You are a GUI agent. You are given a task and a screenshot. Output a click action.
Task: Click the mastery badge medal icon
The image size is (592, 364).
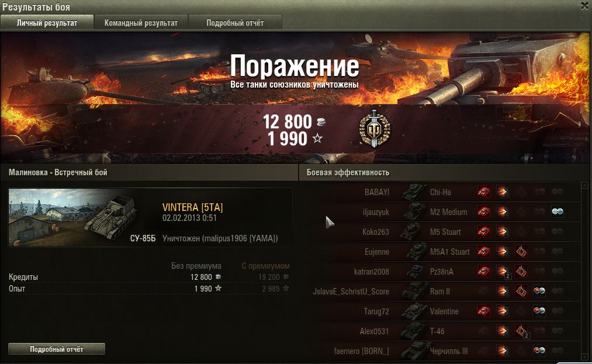375,129
